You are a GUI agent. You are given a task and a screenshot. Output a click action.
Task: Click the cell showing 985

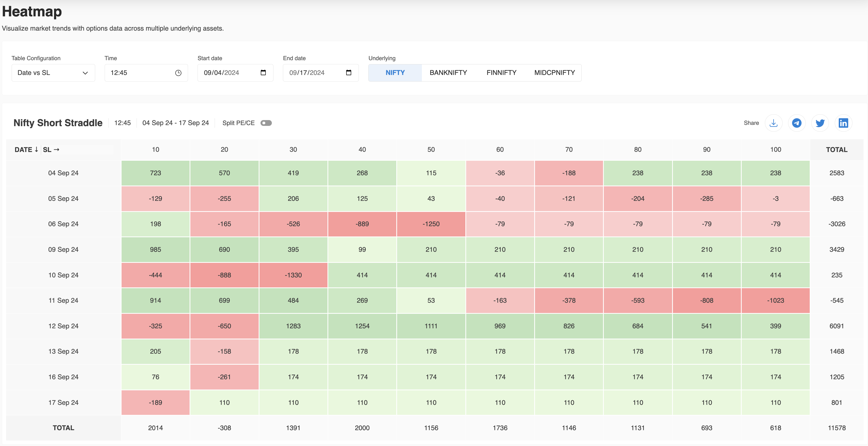155,250
